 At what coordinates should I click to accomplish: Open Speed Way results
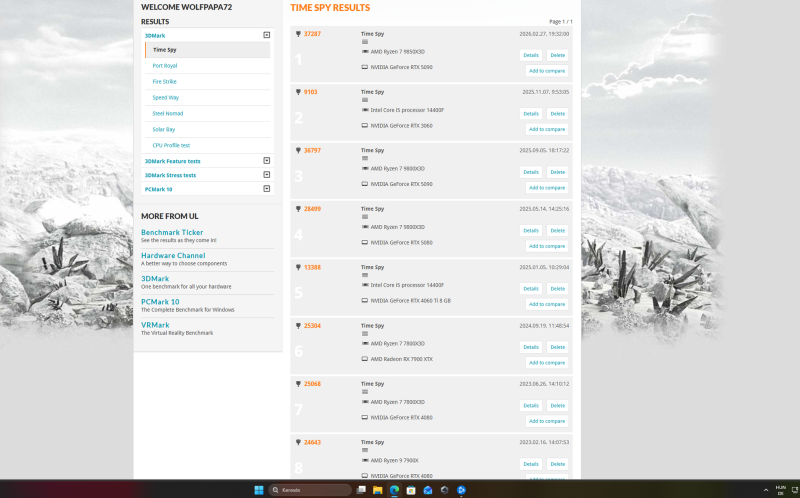pyautogui.click(x=166, y=97)
